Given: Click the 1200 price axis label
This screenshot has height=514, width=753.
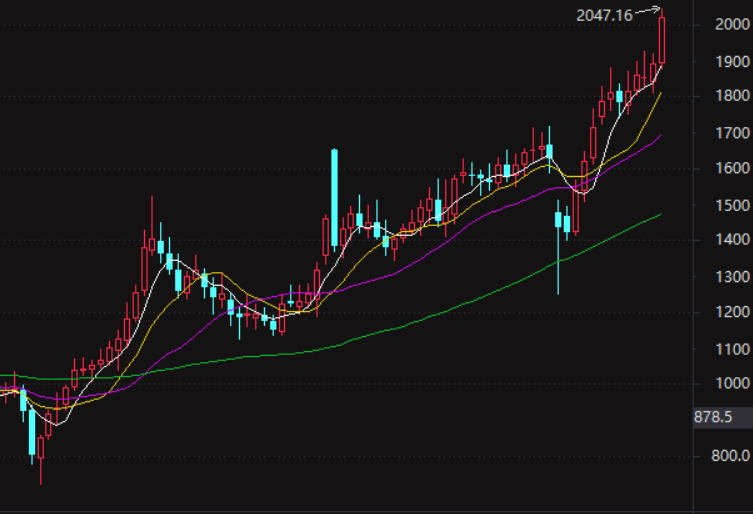Looking at the screenshot, I should click(x=732, y=312).
